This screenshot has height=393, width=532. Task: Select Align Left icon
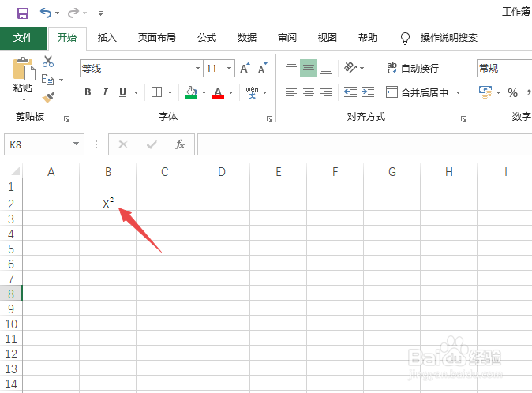click(291, 92)
